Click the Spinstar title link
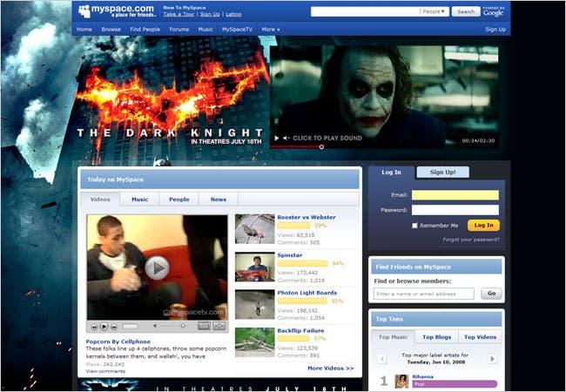 289,255
